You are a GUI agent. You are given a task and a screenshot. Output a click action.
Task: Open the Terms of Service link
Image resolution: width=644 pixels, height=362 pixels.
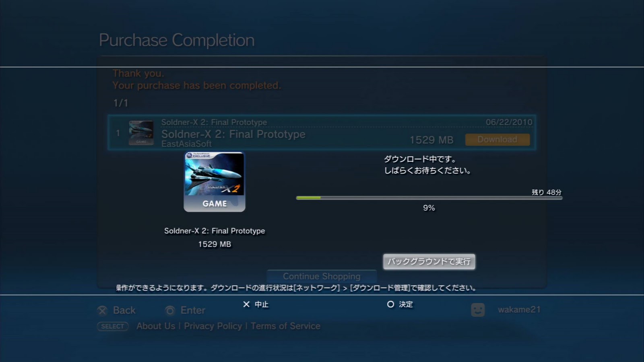[285, 326]
